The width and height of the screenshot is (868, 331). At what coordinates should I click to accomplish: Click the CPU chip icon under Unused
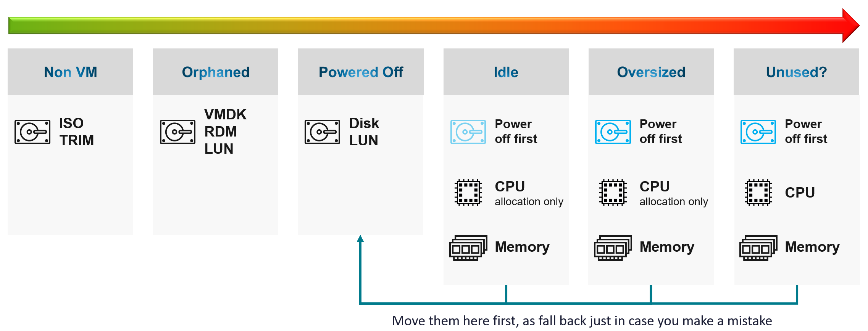758,193
